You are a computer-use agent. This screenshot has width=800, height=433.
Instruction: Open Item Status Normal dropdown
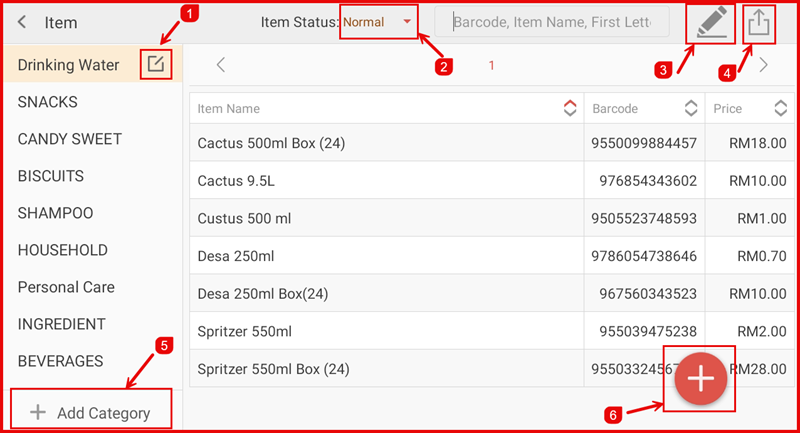coord(379,22)
